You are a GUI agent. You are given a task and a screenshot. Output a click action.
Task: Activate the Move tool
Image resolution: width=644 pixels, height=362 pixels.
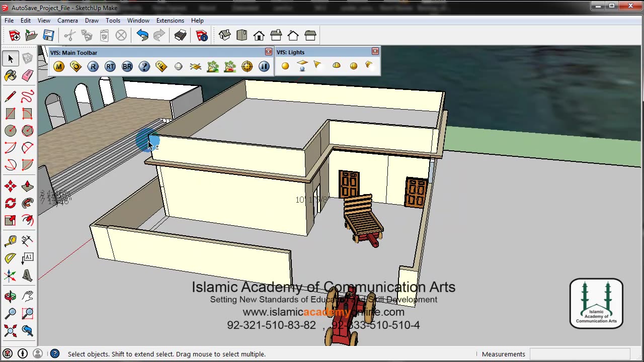[x=11, y=186]
